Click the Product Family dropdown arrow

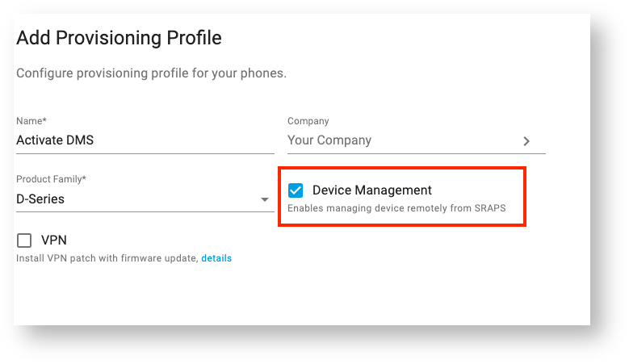click(x=264, y=199)
